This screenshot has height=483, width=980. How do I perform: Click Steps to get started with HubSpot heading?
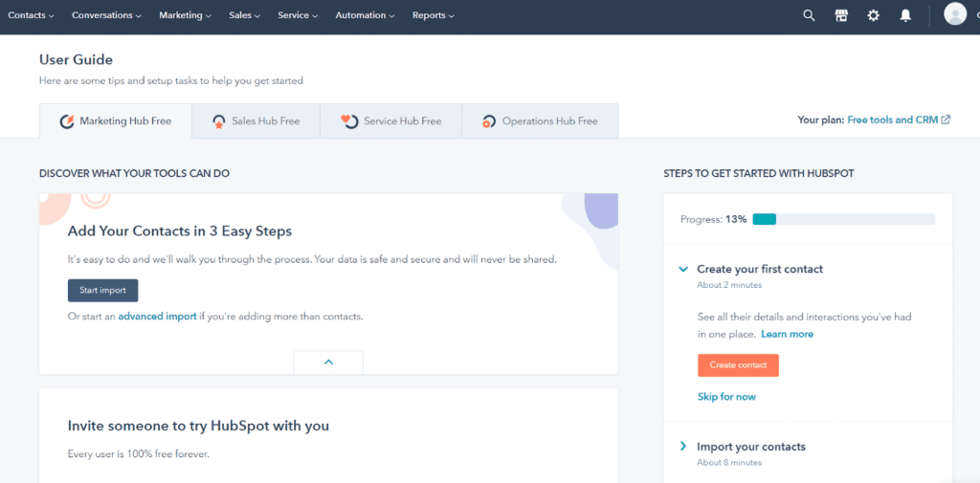click(758, 174)
